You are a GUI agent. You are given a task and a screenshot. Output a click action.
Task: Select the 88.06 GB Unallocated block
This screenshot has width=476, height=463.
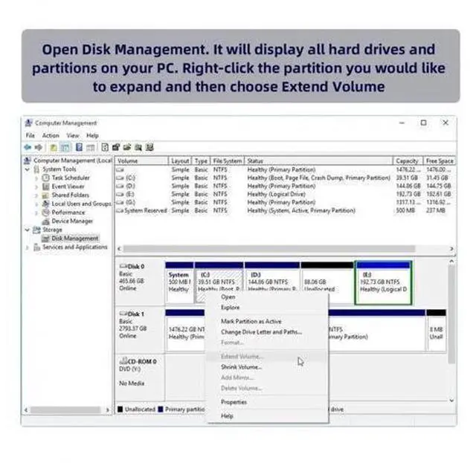(x=327, y=283)
